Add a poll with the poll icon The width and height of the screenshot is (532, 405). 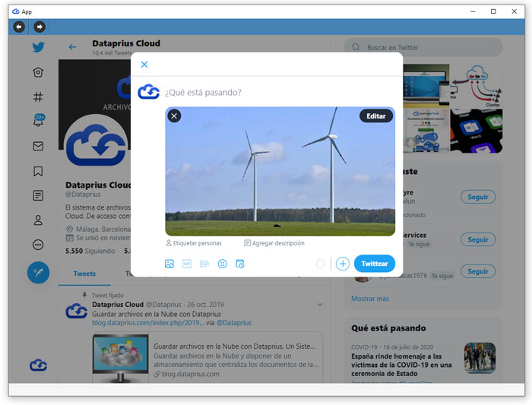pos(204,264)
